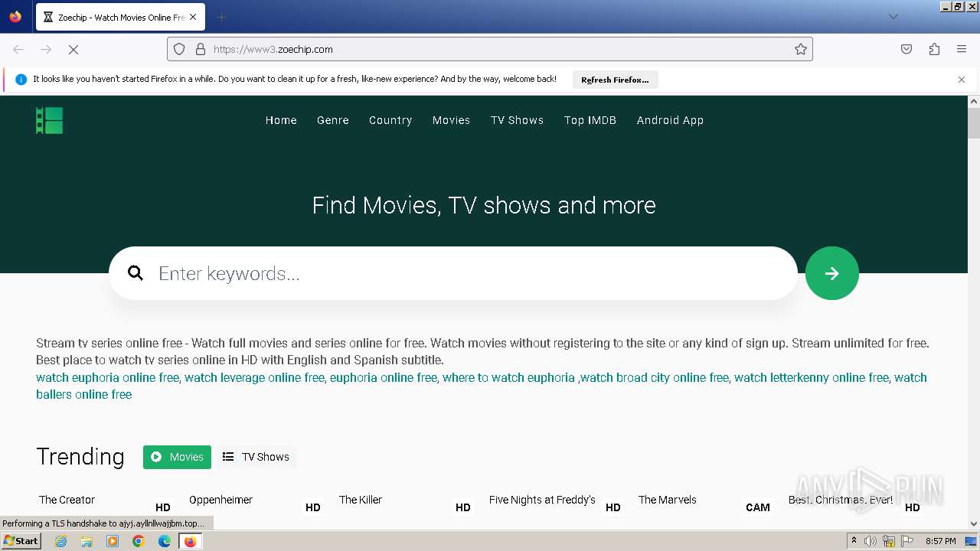Open the Extensions puzzle icon
This screenshot has height=551, width=980.
(934, 49)
